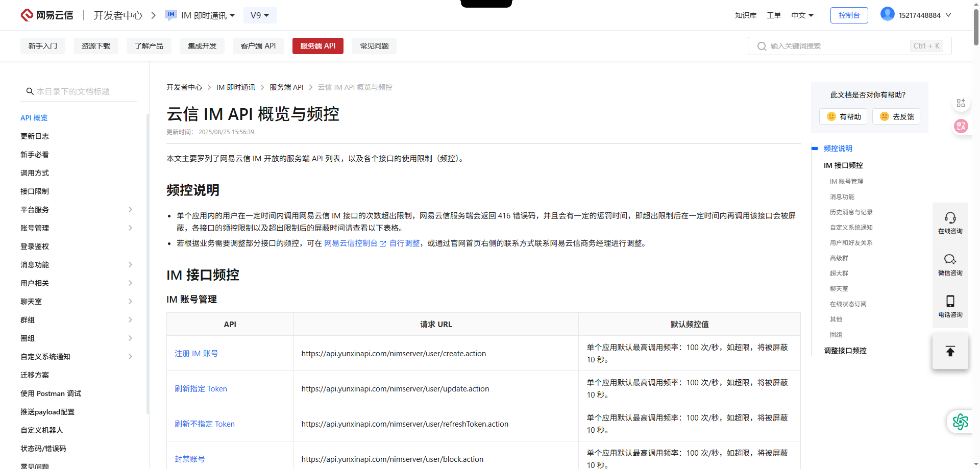This screenshot has width=980, height=469.
Task: Click the 自行调整 link
Action: 405,243
